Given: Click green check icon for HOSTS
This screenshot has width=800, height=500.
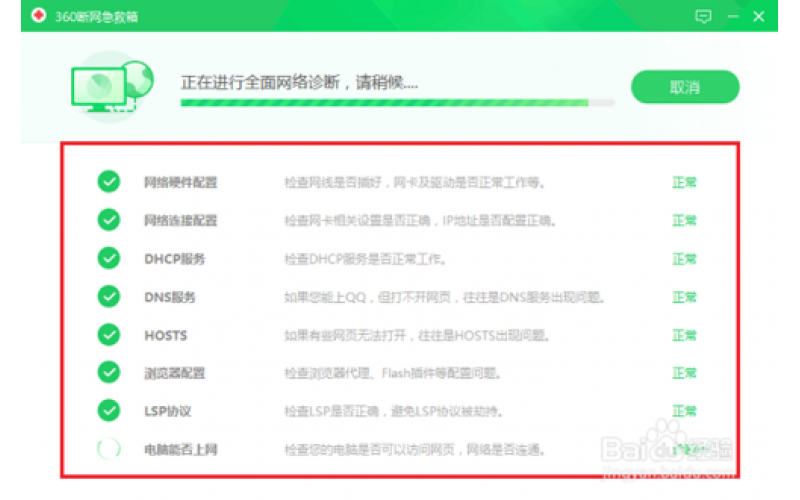Looking at the screenshot, I should click(109, 335).
